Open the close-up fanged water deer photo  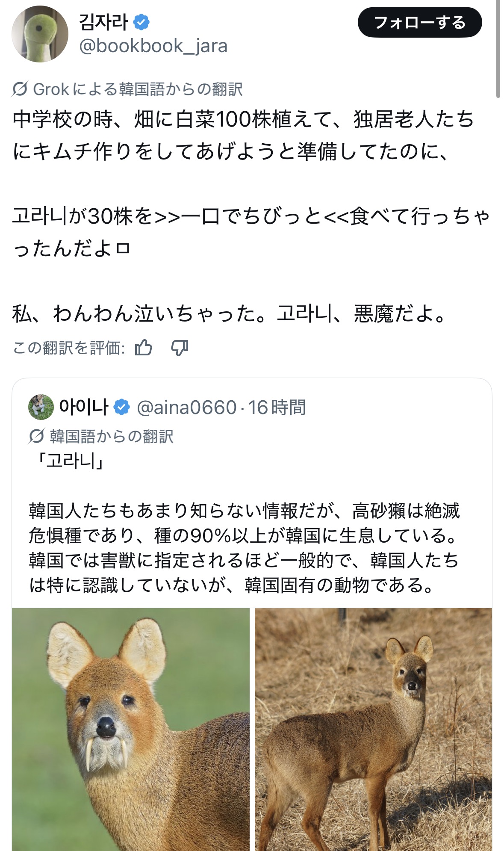pos(131,729)
